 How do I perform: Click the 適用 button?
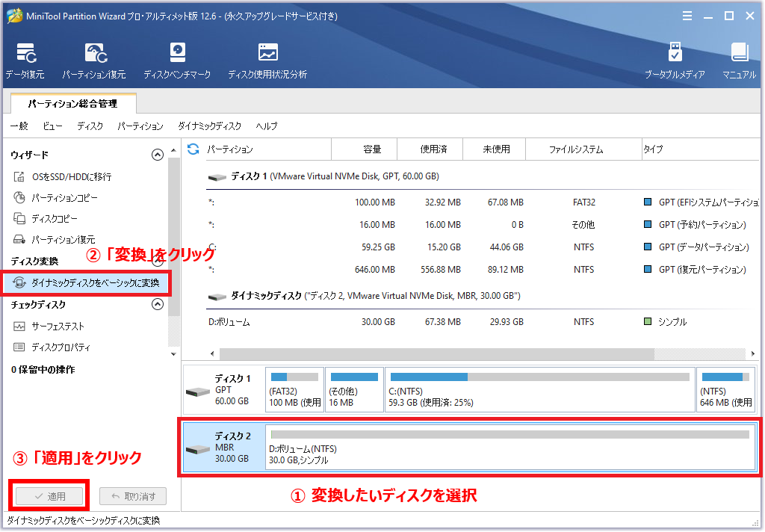pos(50,496)
